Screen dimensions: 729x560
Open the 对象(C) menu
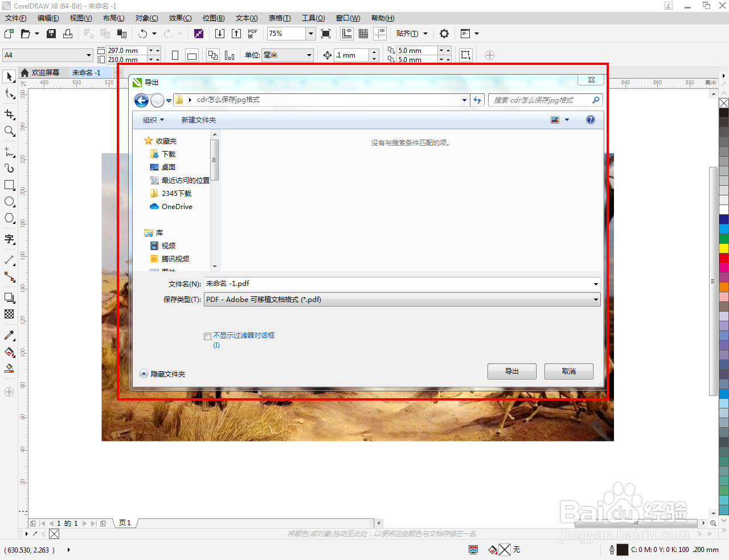pos(146,18)
